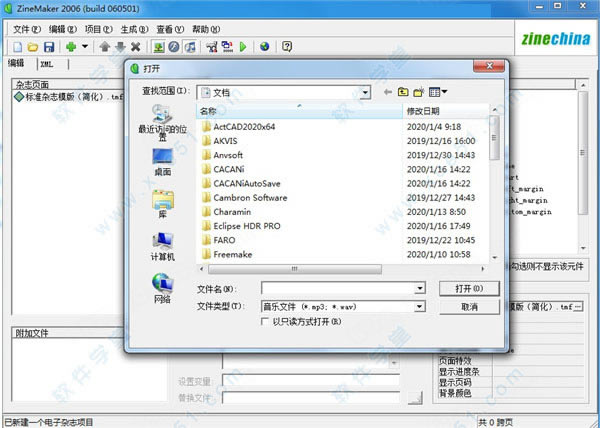Click the New project toolbar icon
The height and width of the screenshot is (428, 600).
click(x=18, y=47)
